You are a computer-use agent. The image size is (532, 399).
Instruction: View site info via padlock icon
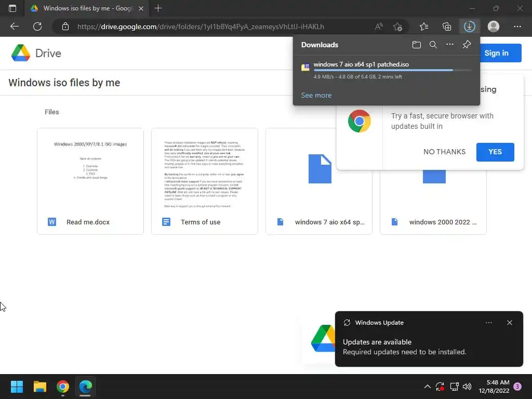point(65,26)
